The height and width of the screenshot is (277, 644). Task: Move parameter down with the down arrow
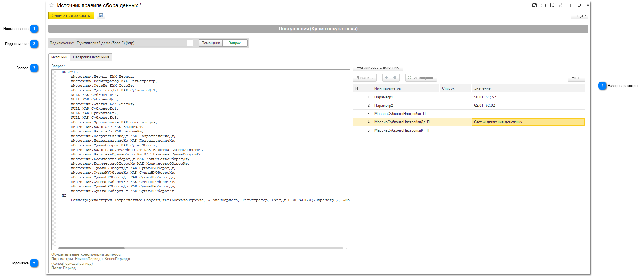395,78
